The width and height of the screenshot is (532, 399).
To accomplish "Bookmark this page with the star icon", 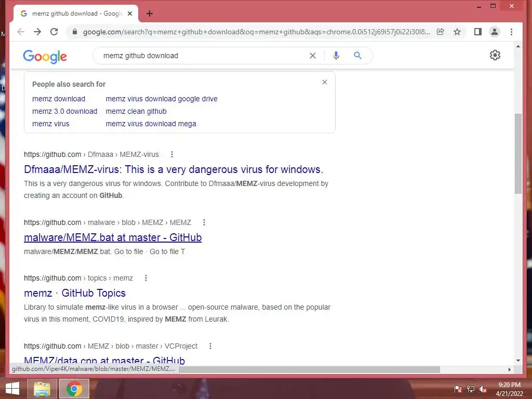I will pyautogui.click(x=457, y=32).
